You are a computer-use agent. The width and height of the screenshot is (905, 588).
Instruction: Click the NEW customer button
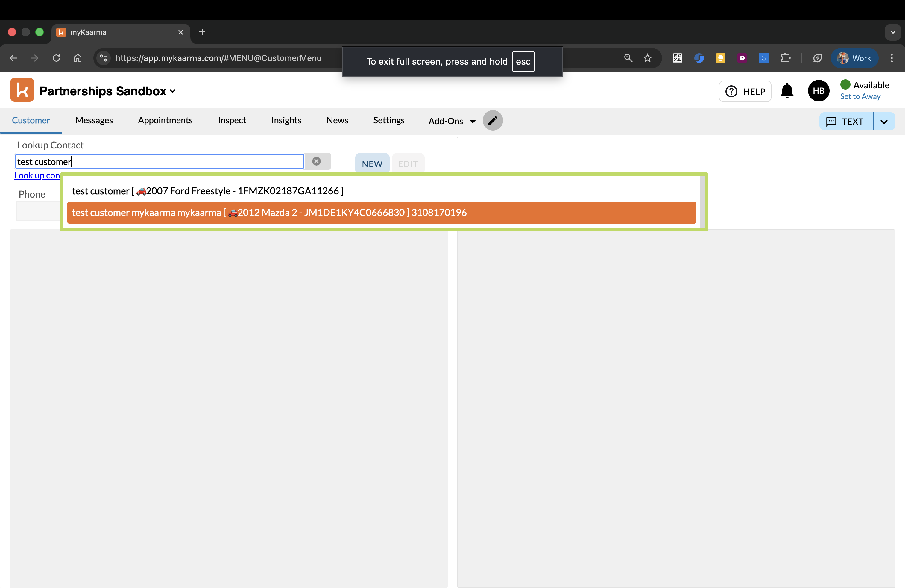pos(372,164)
